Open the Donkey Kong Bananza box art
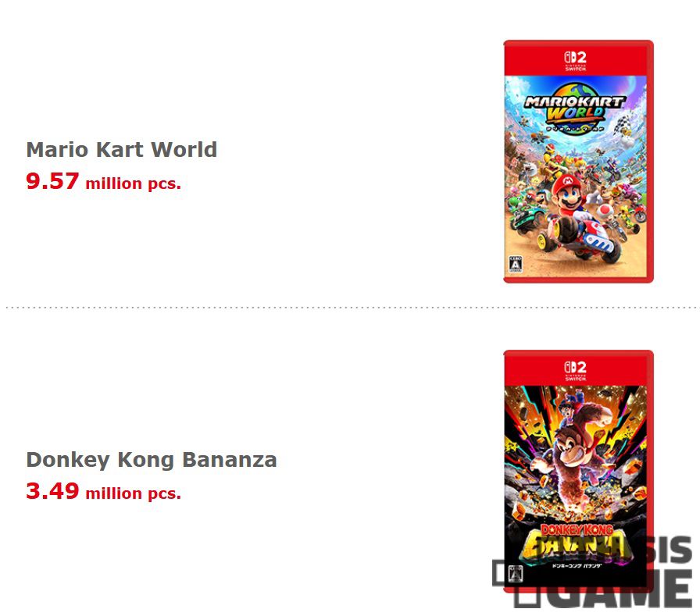The width and height of the screenshot is (700, 616). pos(578,472)
